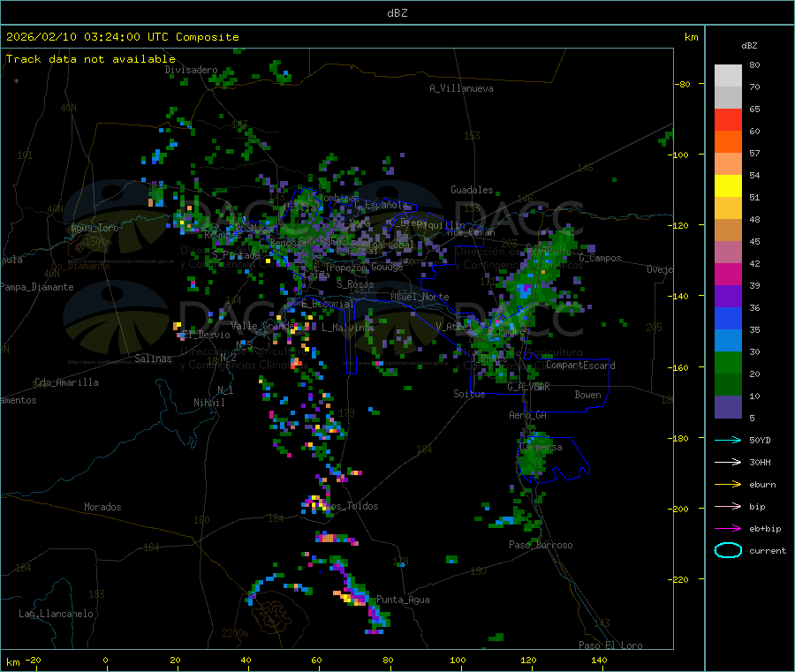This screenshot has width=795, height=672.
Task: Choose the purple 36-39 dBZ swatch
Action: [x=728, y=297]
